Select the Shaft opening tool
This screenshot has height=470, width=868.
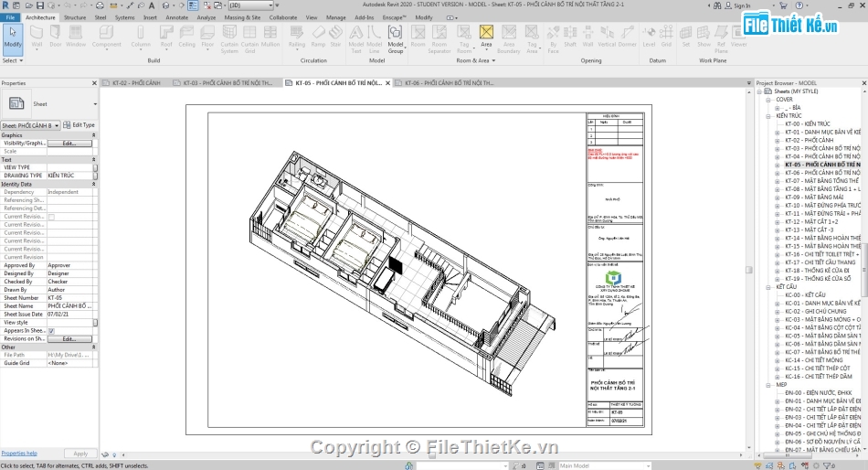point(569,37)
